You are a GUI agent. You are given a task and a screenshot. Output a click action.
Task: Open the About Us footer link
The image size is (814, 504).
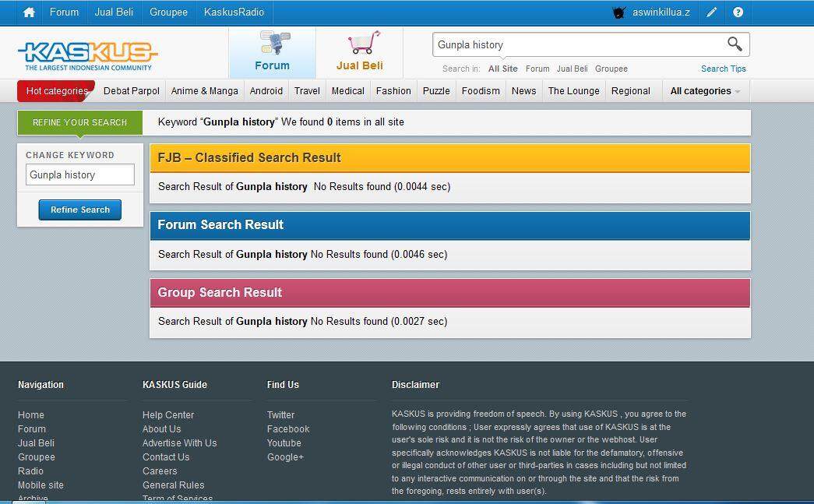tap(161, 428)
